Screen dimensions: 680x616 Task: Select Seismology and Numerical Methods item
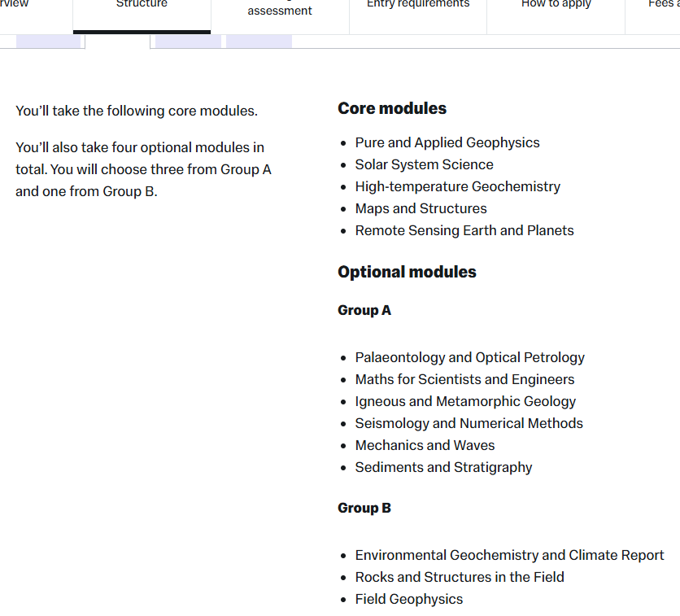tap(469, 423)
